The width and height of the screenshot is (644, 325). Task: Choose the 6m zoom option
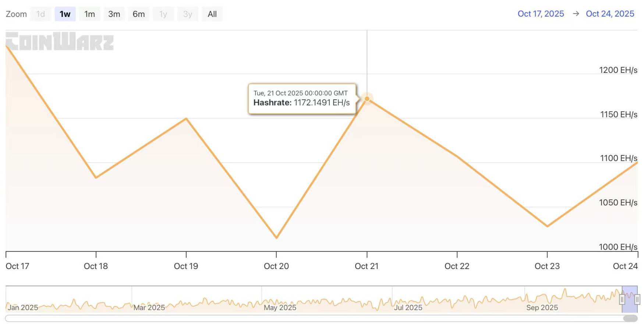[x=139, y=14]
